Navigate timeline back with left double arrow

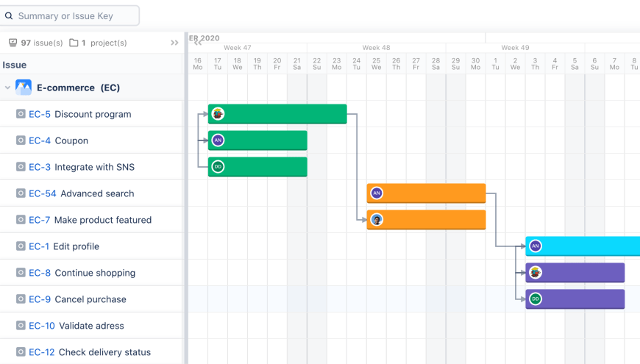click(198, 43)
